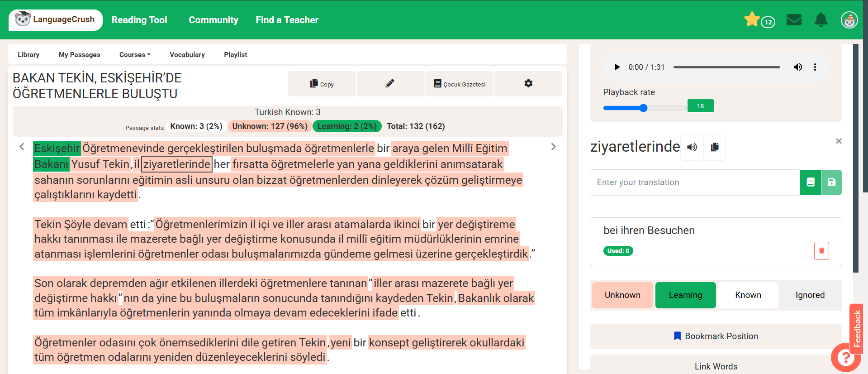Viewport: 868px width, 374px height.
Task: Open audio player more options menu
Action: pyautogui.click(x=815, y=67)
